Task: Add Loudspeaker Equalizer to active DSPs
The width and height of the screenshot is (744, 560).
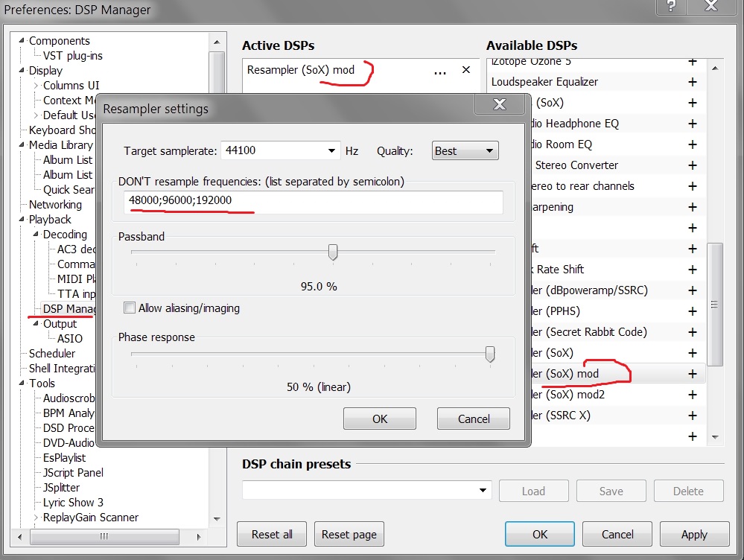Action: [x=693, y=82]
